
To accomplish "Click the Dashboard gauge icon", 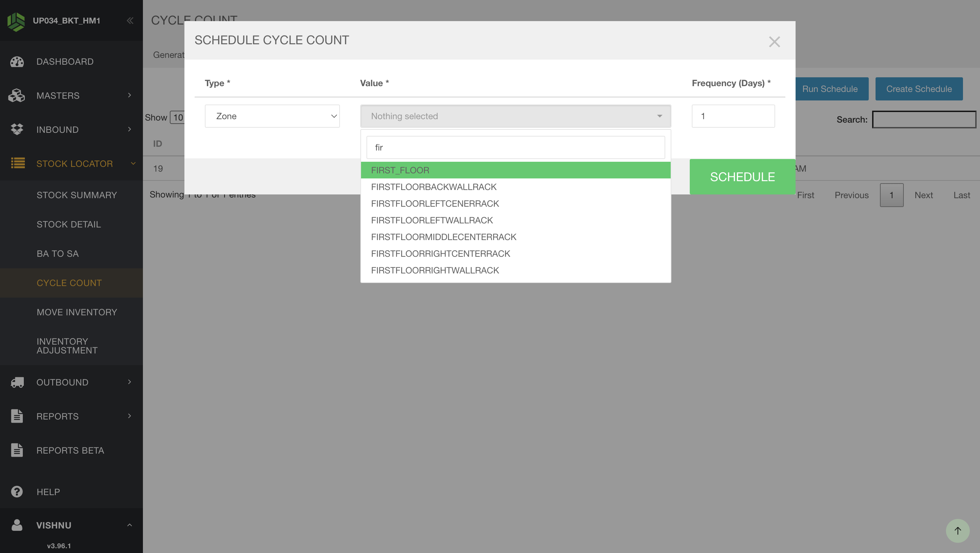I will pos(17,62).
